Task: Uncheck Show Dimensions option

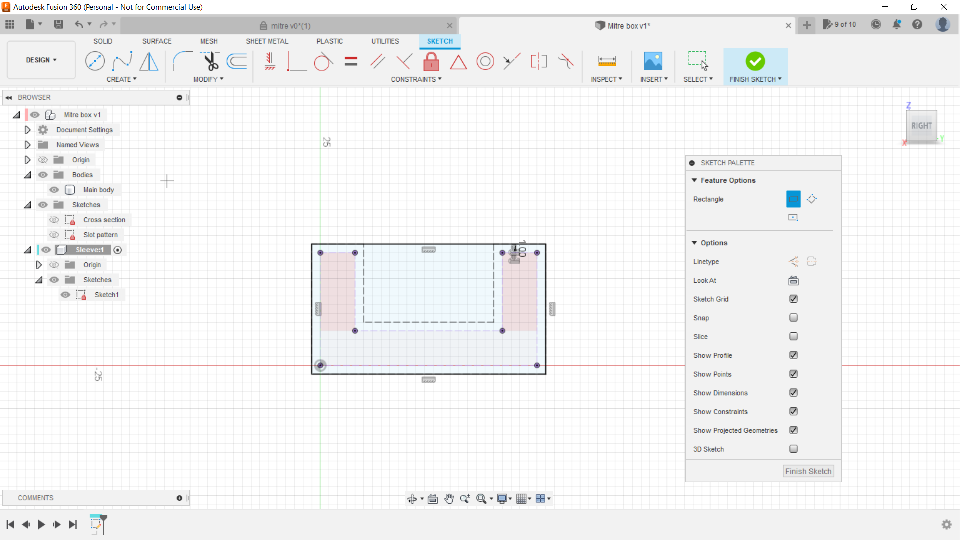Action: point(793,393)
